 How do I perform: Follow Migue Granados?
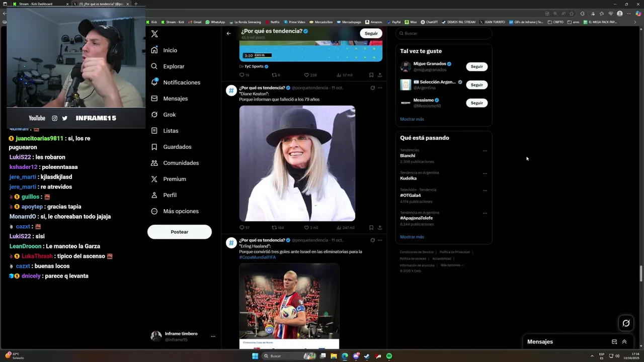476,66
